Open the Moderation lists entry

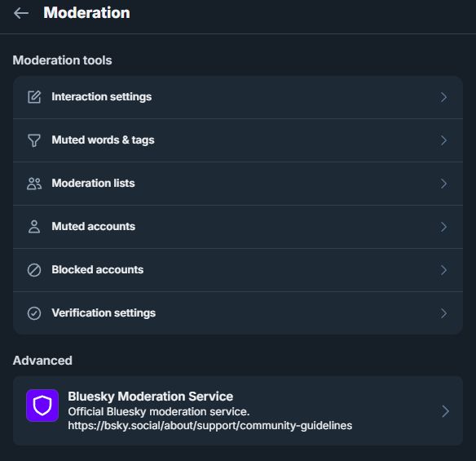(238, 184)
